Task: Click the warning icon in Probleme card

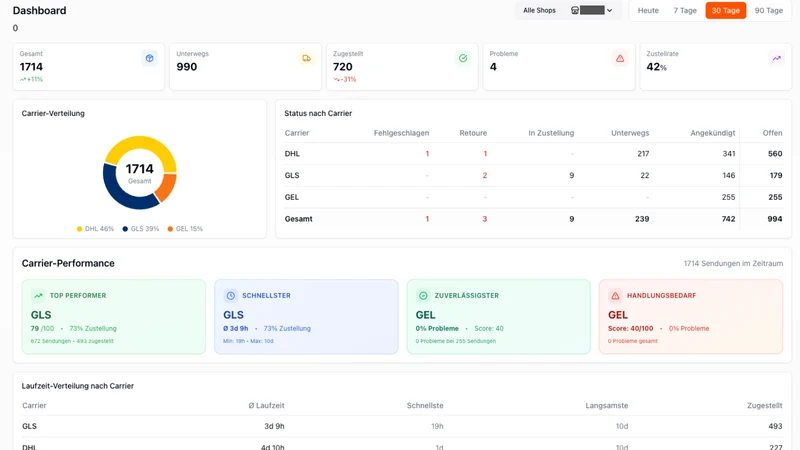Action: tap(620, 58)
